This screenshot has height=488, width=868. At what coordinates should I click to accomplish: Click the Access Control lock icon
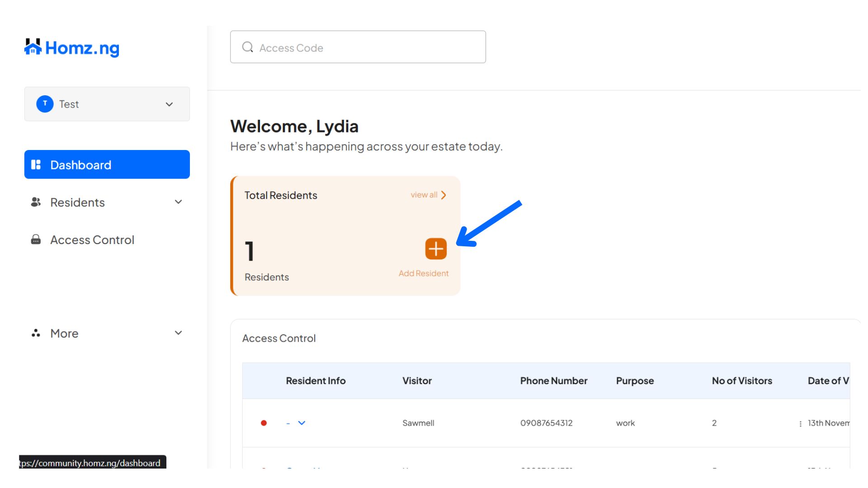(36, 239)
